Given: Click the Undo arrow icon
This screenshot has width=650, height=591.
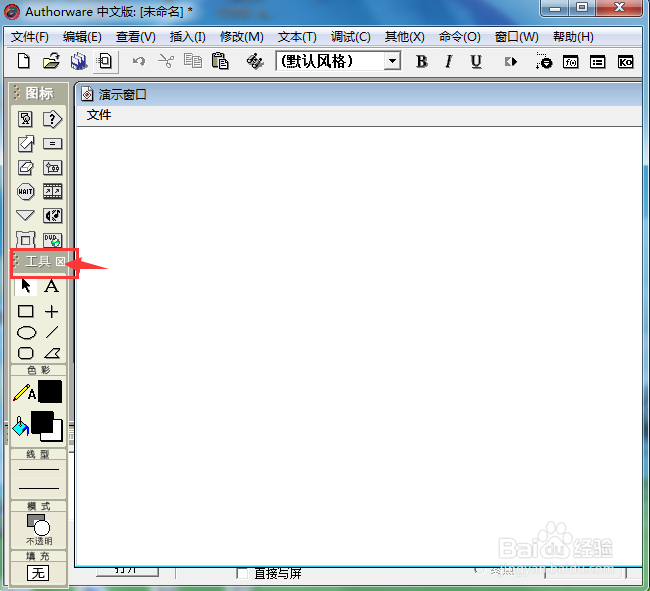Looking at the screenshot, I should tap(139, 61).
